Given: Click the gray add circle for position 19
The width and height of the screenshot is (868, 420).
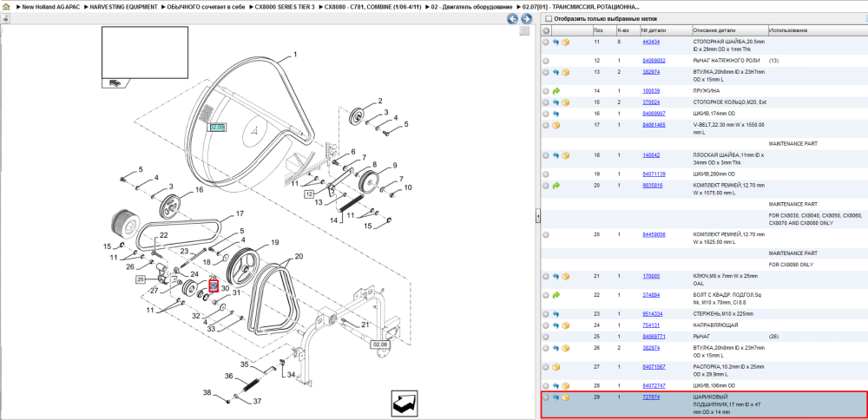Looking at the screenshot, I should [x=546, y=174].
